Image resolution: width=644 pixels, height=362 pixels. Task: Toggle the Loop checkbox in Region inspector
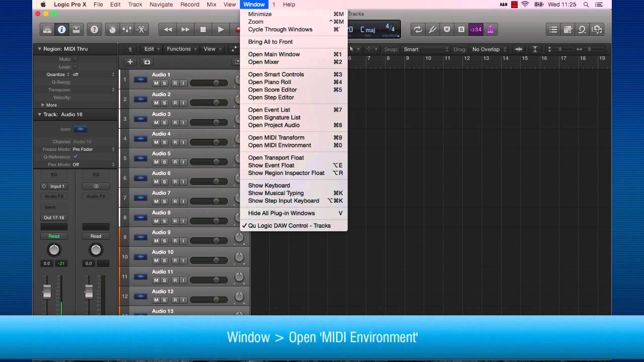[x=75, y=67]
